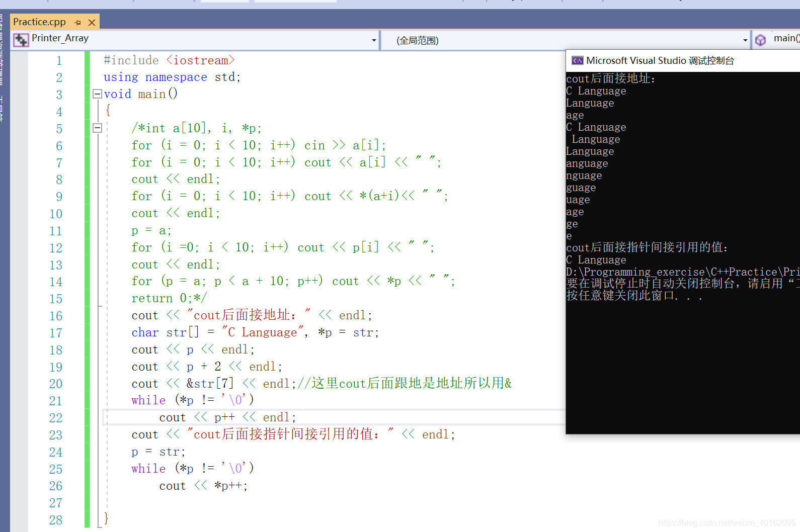Collapse the block comment at line 5

[98, 128]
